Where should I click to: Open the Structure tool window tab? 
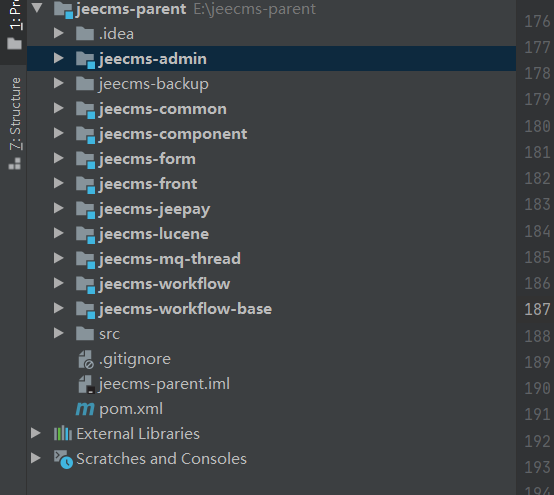14,124
